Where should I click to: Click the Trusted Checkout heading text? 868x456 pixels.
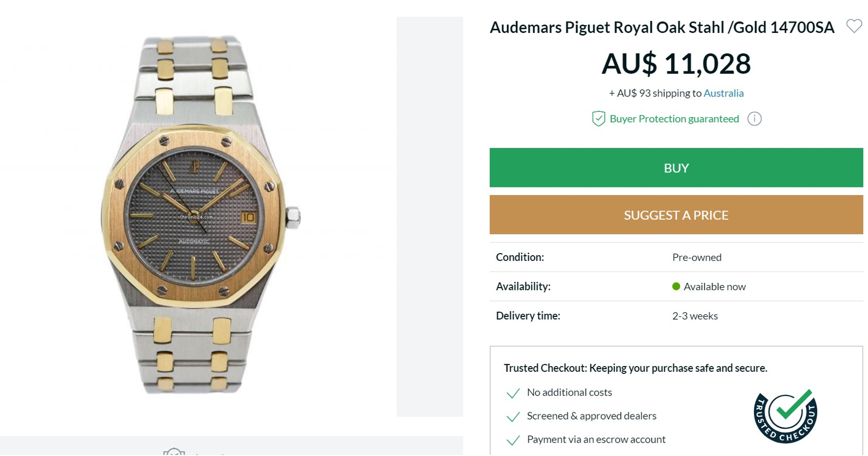(x=635, y=368)
